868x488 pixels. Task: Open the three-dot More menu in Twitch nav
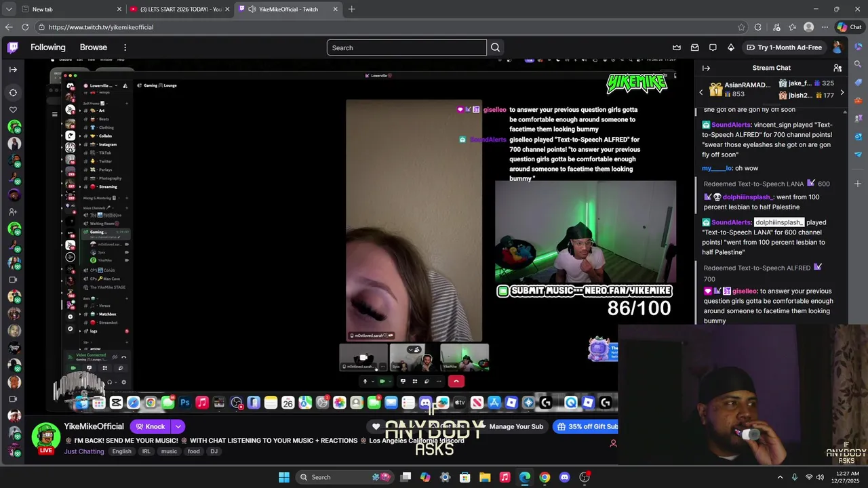[x=125, y=47]
